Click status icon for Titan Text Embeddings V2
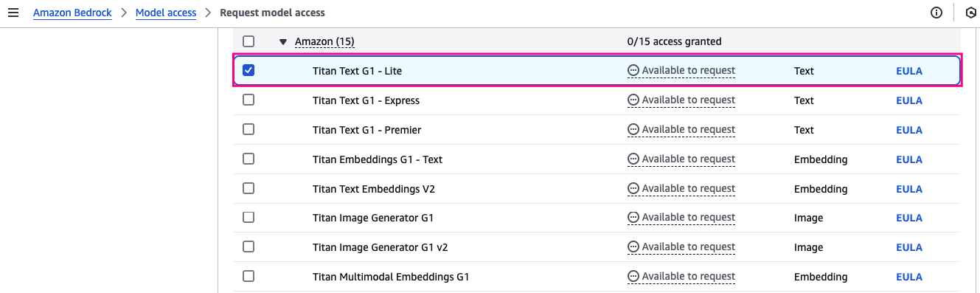This screenshot has height=293, width=980. pos(633,188)
